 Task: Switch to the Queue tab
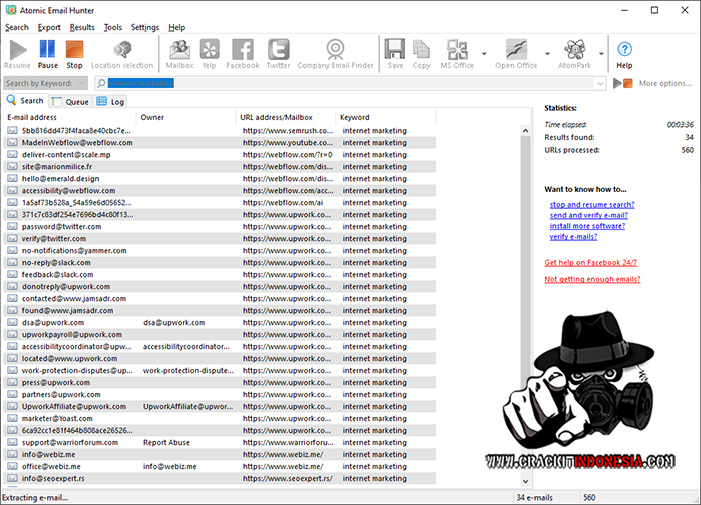[70, 101]
